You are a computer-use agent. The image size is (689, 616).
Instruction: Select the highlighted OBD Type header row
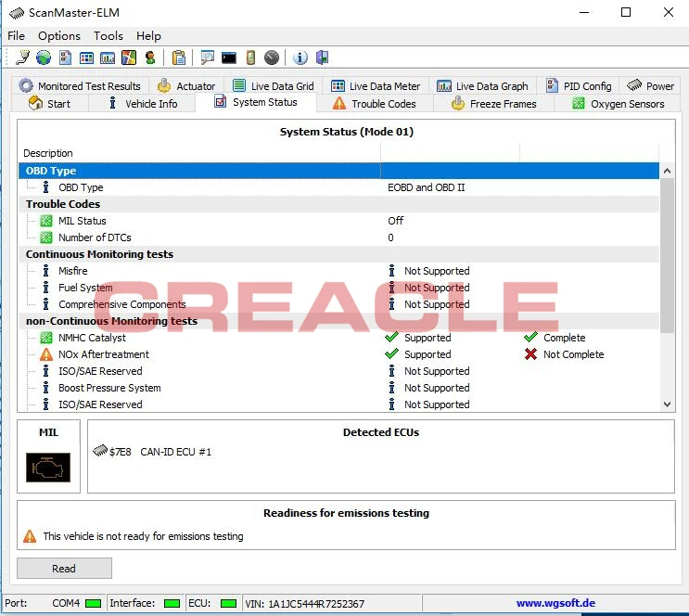(x=338, y=171)
